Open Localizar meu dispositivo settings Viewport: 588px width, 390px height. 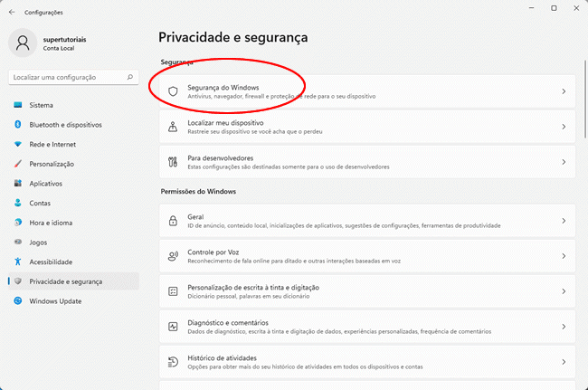point(367,127)
